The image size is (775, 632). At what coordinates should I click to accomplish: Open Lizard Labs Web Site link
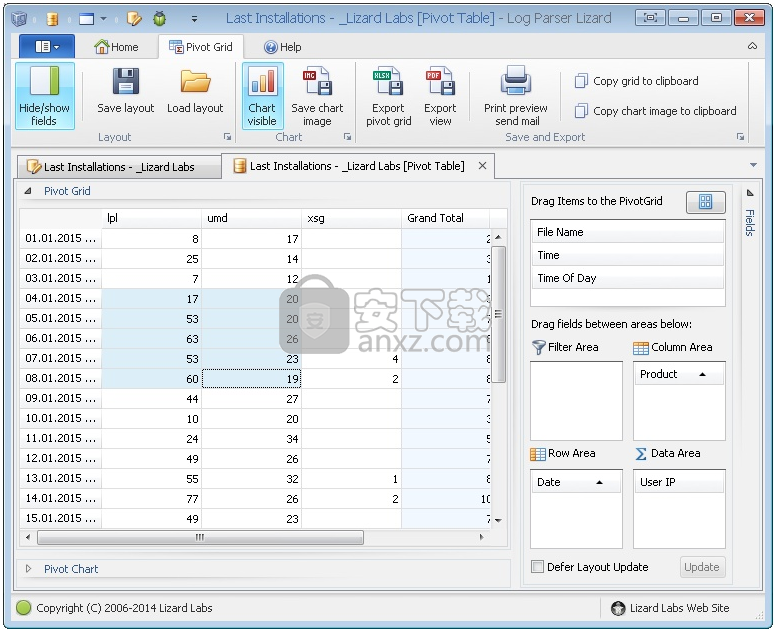679,608
